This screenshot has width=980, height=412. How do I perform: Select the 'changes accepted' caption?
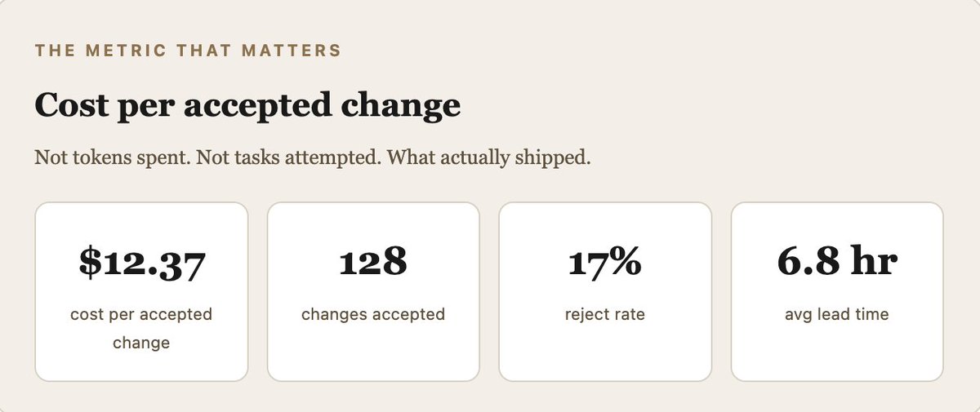(373, 314)
